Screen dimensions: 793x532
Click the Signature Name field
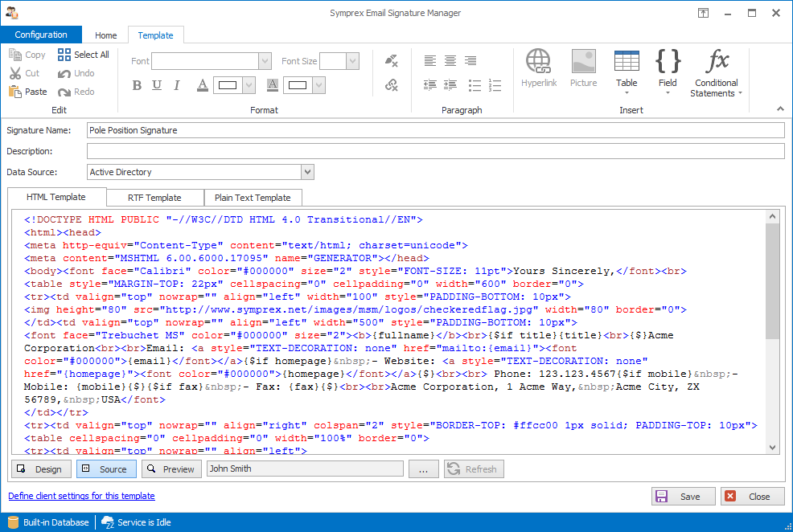click(435, 130)
